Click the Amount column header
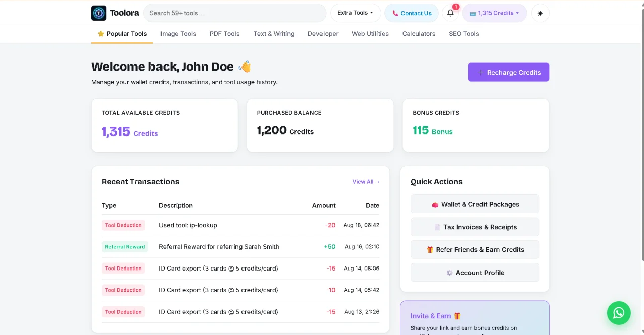 tap(324, 205)
